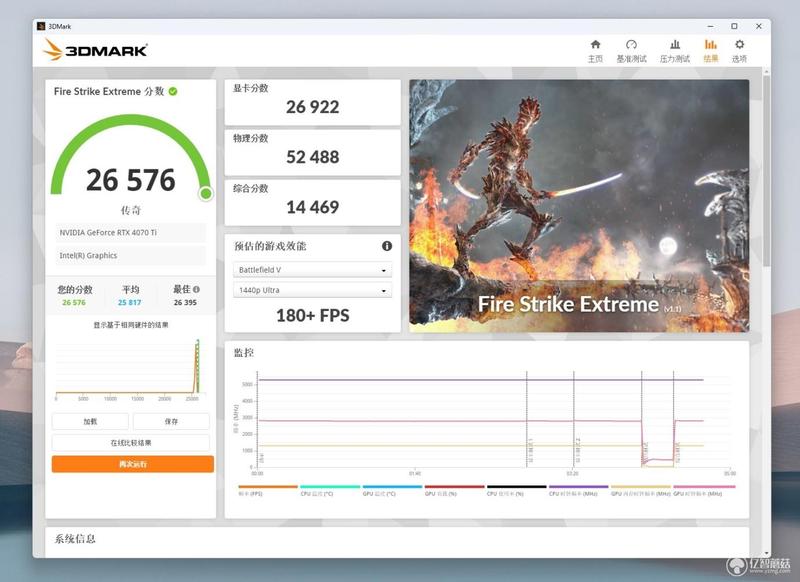Click the 保存 save button
800x582 pixels.
point(171,421)
